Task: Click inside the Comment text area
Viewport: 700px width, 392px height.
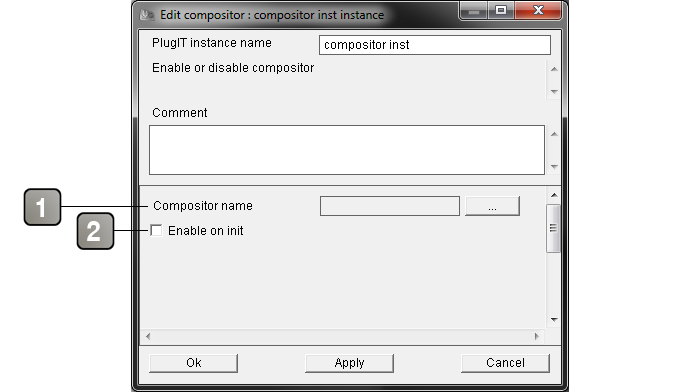Action: coord(346,150)
